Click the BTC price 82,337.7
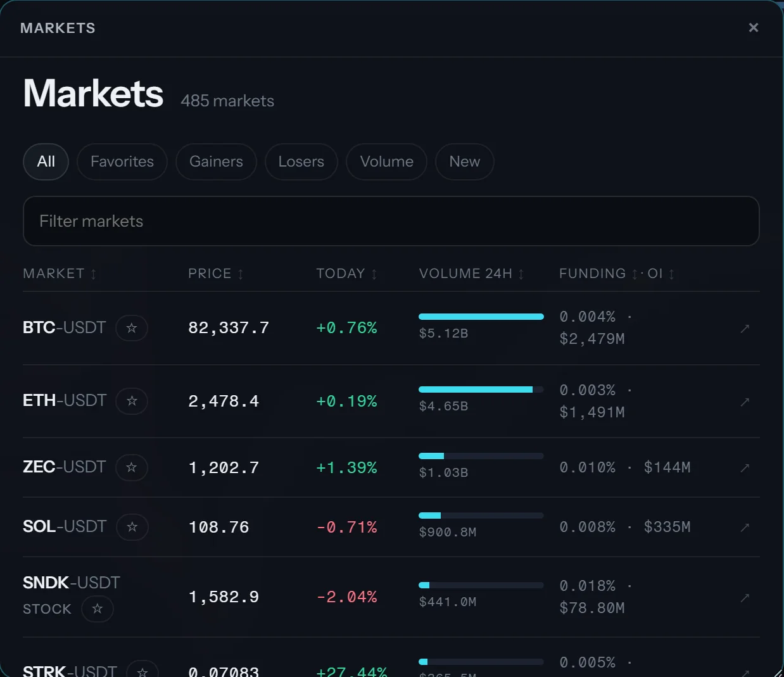 (229, 328)
